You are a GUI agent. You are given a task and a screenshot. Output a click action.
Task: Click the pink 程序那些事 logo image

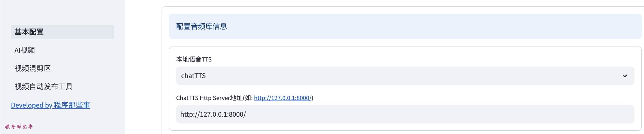19,127
